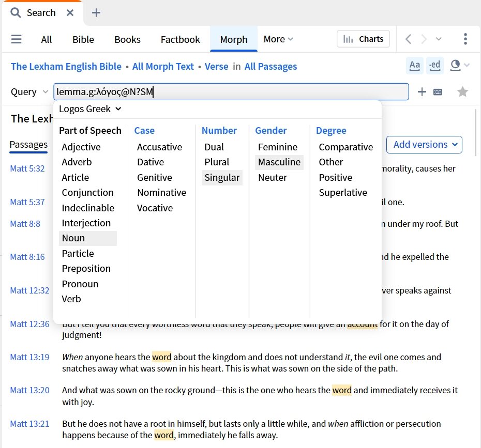Open Matt 13:19 verse reference
The height and width of the screenshot is (448, 481).
(x=29, y=357)
